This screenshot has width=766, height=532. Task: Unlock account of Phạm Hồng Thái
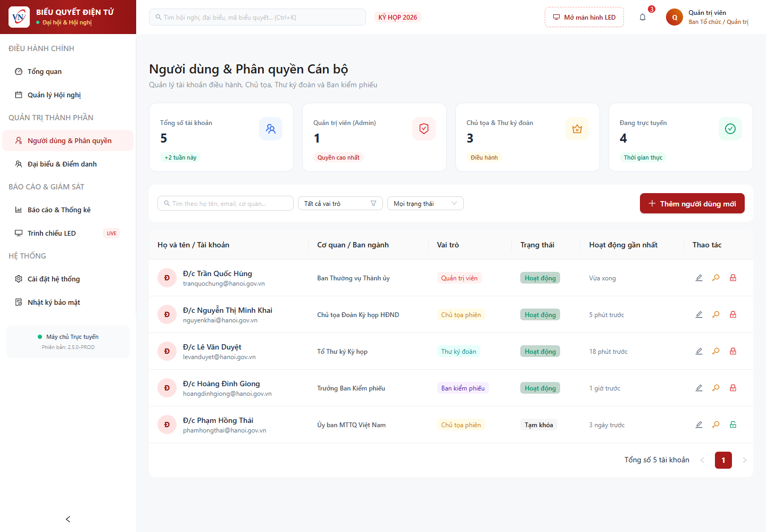(x=733, y=425)
